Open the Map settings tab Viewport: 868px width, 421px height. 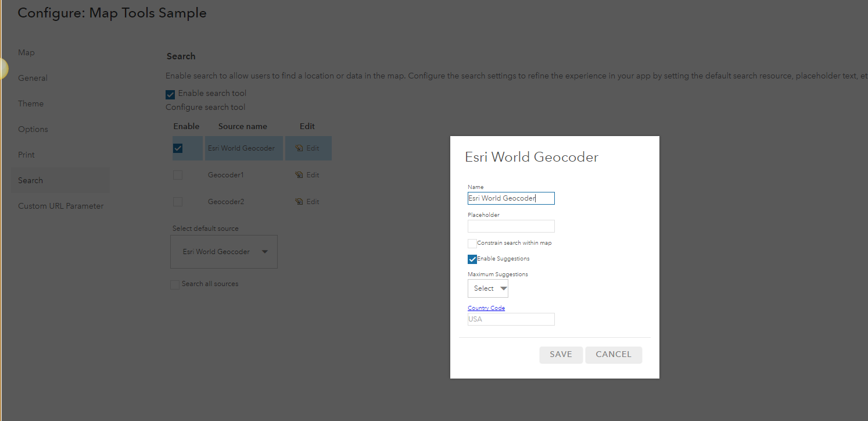point(26,52)
